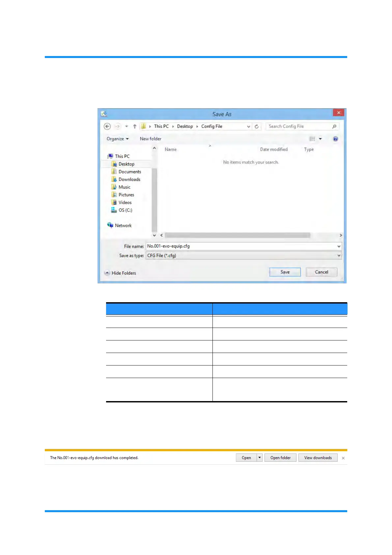Click Open folder in download bar
Viewport: 392px width, 555px height.
[280, 458]
